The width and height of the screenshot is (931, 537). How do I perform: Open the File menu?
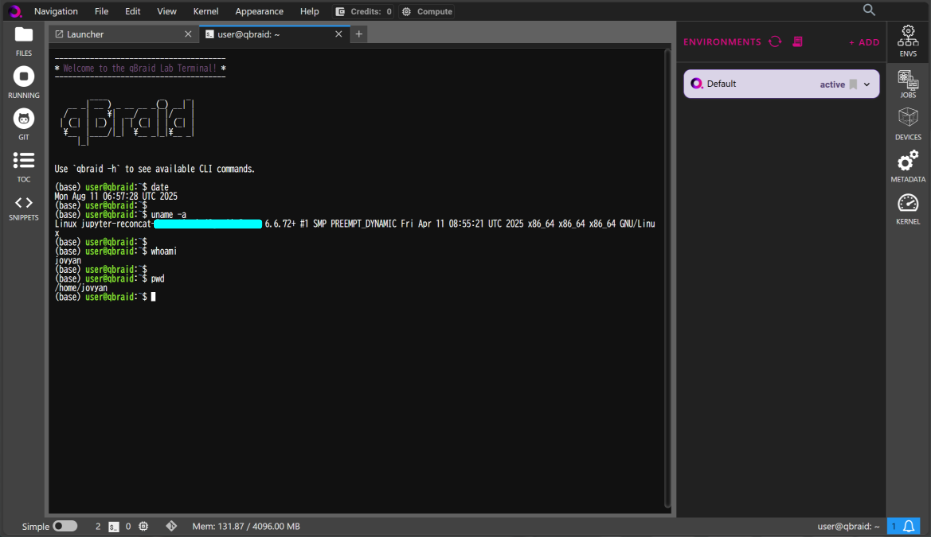(x=102, y=11)
